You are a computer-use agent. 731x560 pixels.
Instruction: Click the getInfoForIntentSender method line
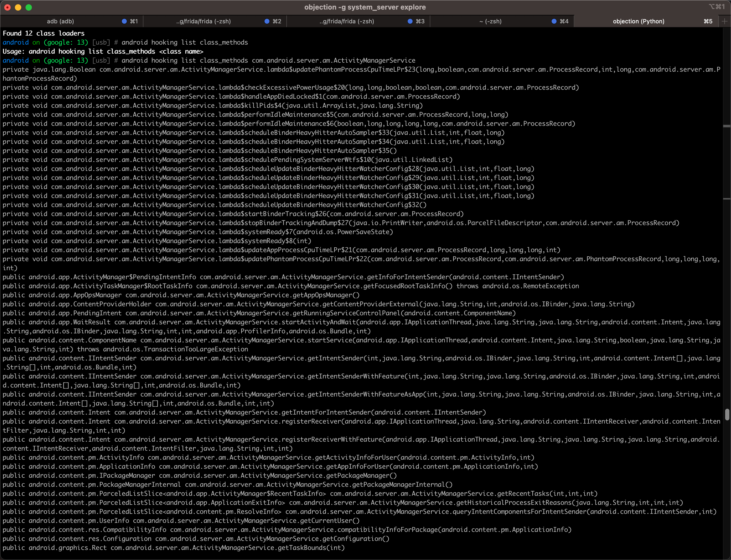tap(284, 277)
